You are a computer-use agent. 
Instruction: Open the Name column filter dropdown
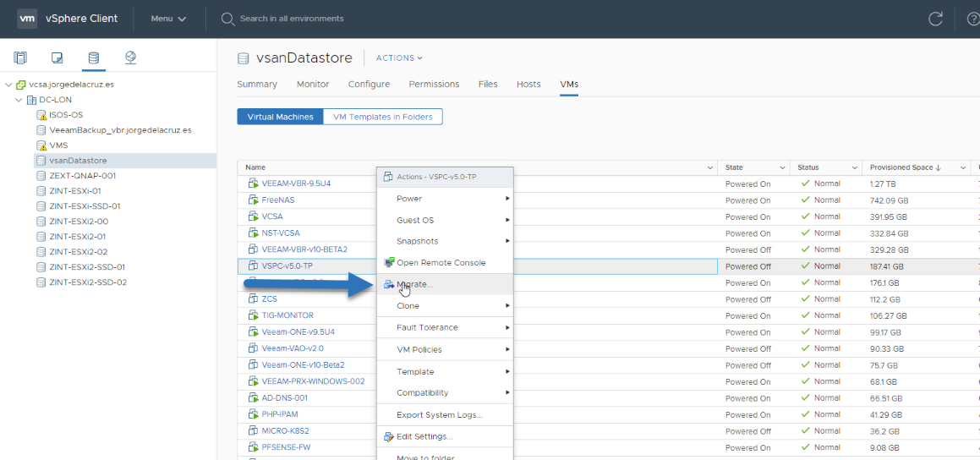(x=709, y=168)
